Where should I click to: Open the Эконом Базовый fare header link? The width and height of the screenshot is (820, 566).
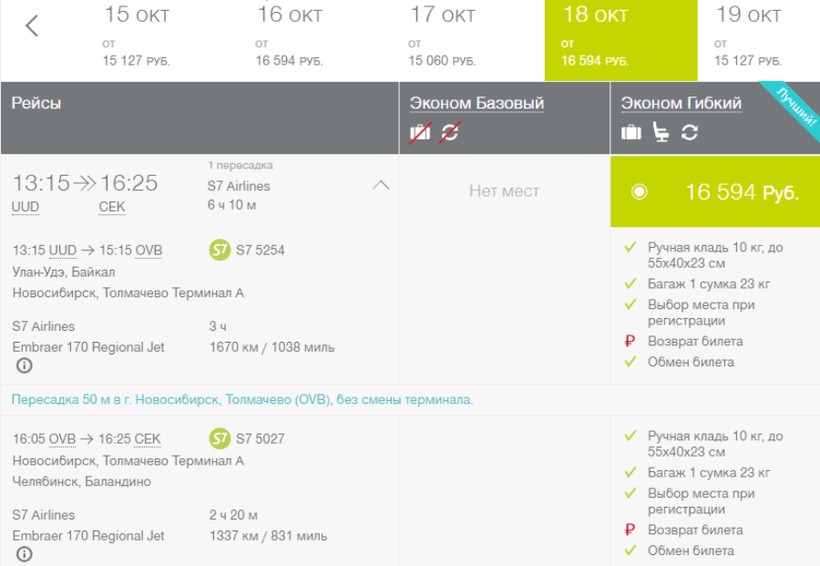(477, 103)
